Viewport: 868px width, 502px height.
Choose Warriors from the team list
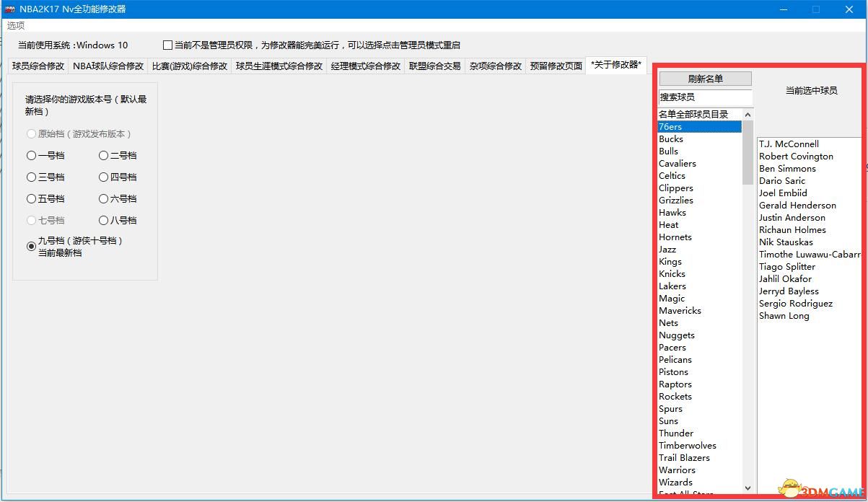tap(699, 470)
